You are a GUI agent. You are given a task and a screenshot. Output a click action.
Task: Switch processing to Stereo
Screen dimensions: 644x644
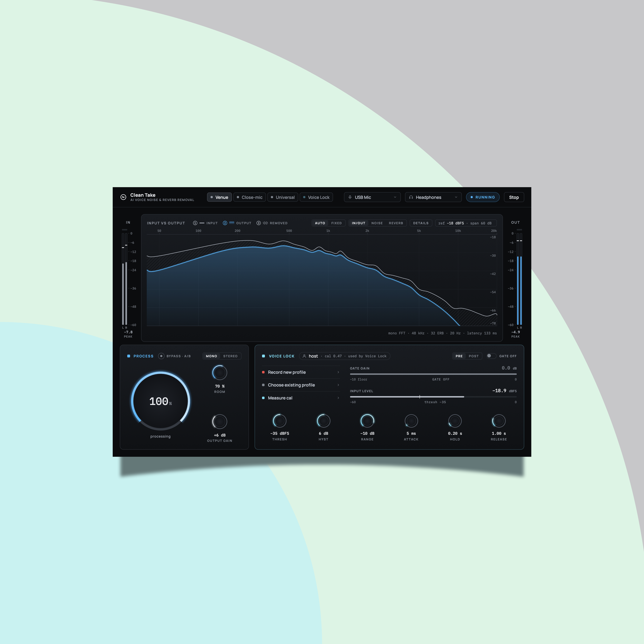point(230,356)
